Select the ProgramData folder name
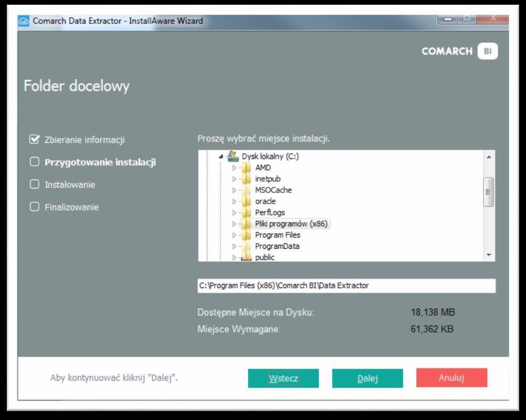 pos(277,246)
